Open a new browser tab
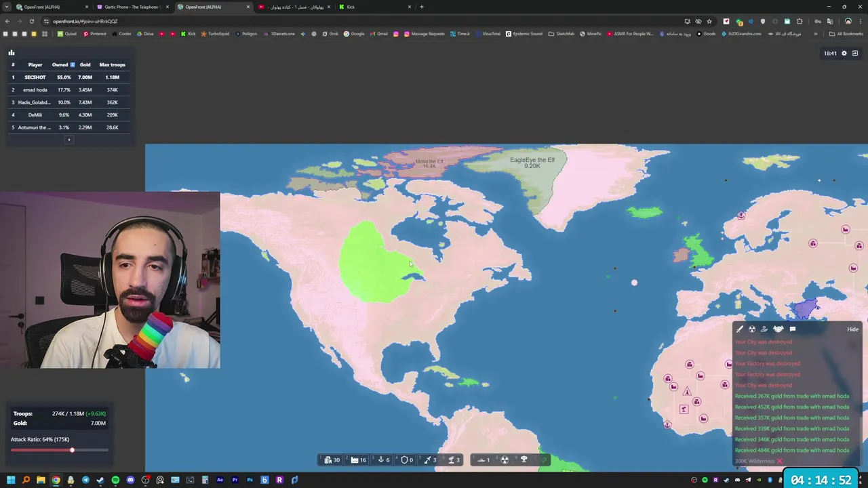 [422, 7]
